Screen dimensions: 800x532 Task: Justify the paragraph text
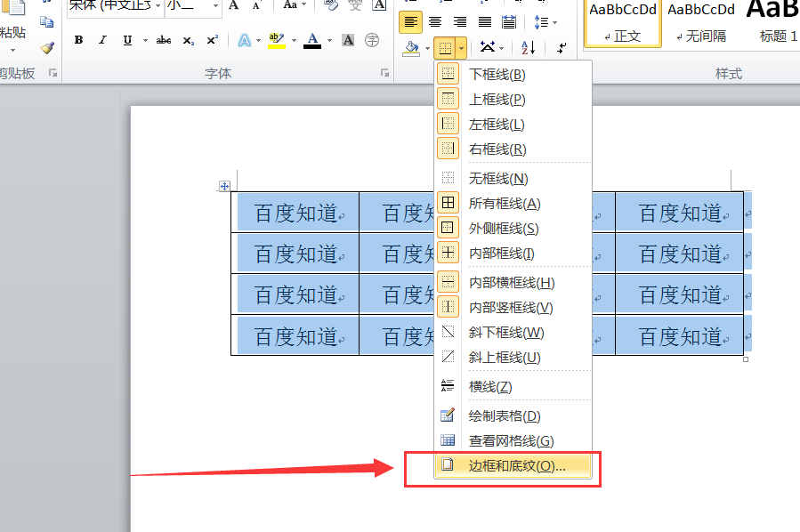[485, 22]
